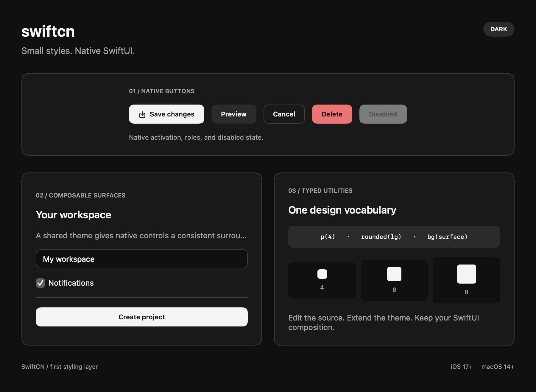
Task: Click the save icon in Save changes
Action: click(142, 114)
